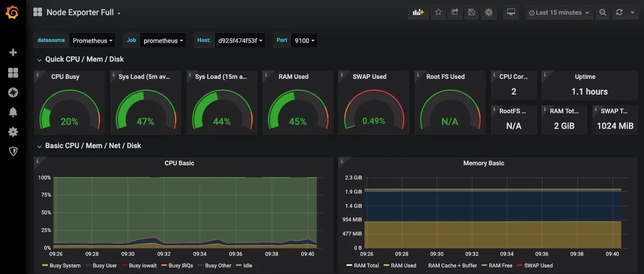
Task: Open the Port 9100 dropdown
Action: (x=304, y=40)
